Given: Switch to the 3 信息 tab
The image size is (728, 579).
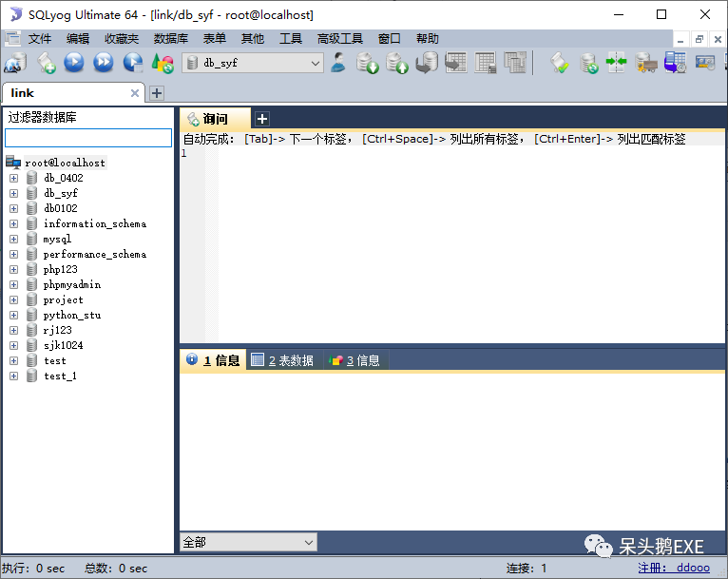Looking at the screenshot, I should tap(355, 359).
